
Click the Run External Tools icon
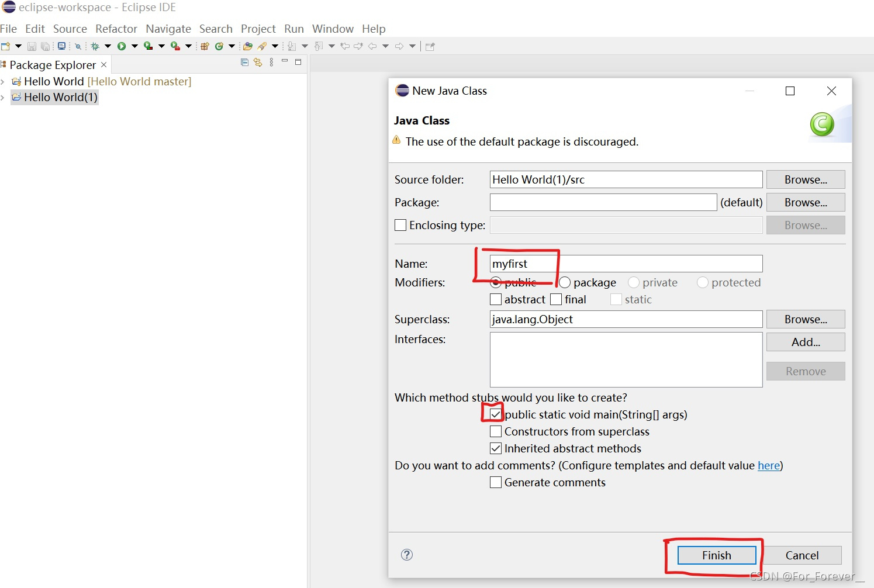pos(175,46)
